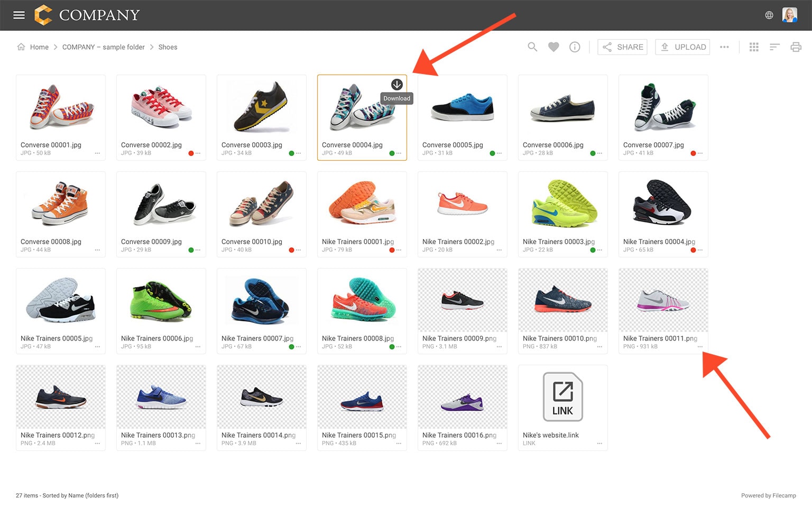Viewport: 812px width, 507px height.
Task: Click green label dot on Converse 00004.jpg
Action: click(x=392, y=153)
